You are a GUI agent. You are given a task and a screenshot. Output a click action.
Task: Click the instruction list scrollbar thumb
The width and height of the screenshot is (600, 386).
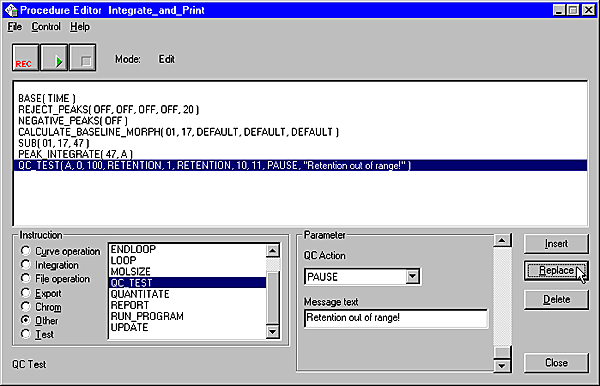[272, 298]
